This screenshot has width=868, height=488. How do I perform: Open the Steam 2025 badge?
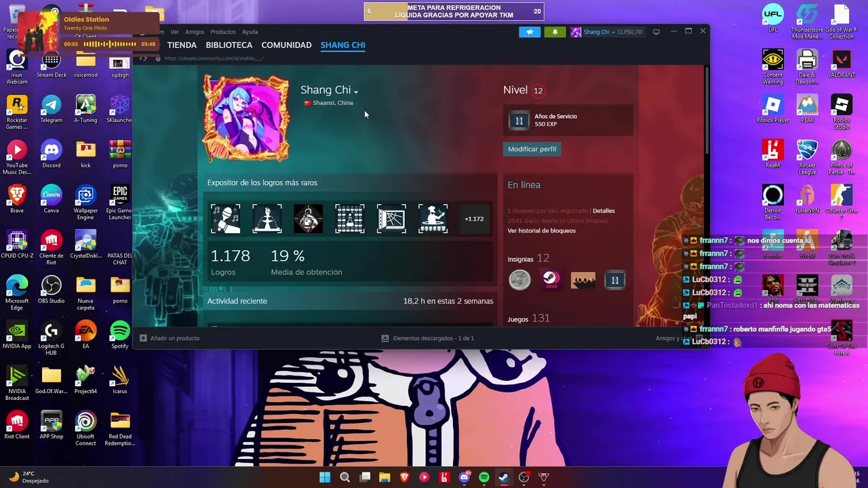pyautogui.click(x=551, y=280)
